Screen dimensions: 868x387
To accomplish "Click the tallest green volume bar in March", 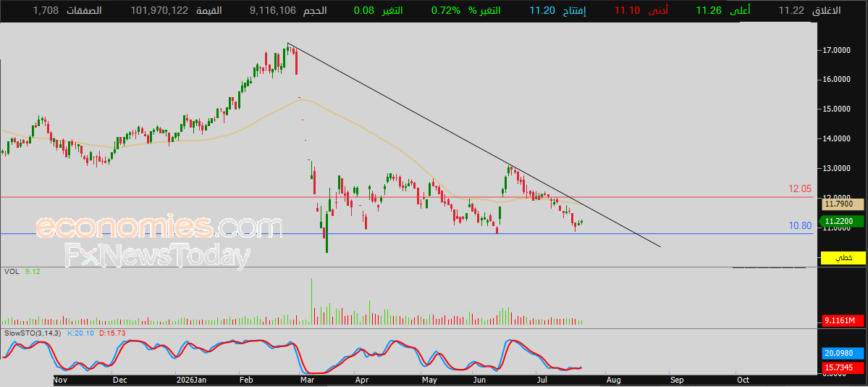I will point(312,301).
